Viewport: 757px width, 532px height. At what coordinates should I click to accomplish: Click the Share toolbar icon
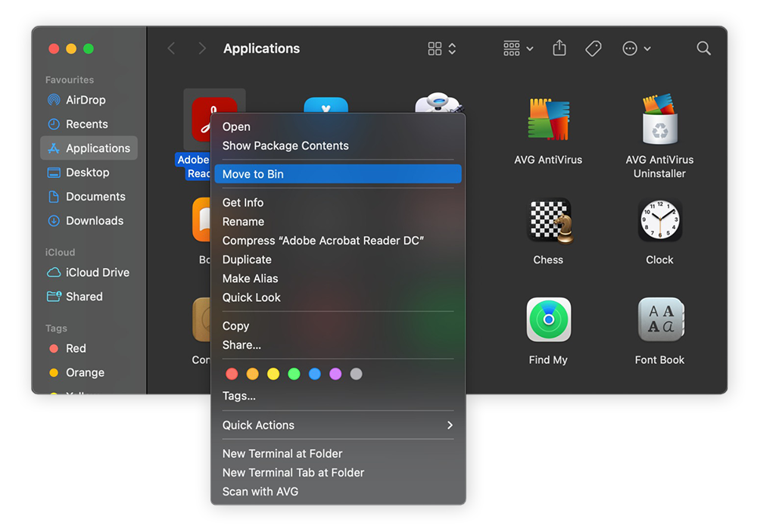559,48
